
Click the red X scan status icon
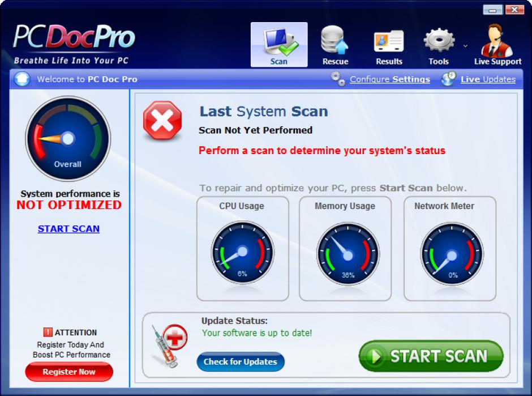(162, 120)
